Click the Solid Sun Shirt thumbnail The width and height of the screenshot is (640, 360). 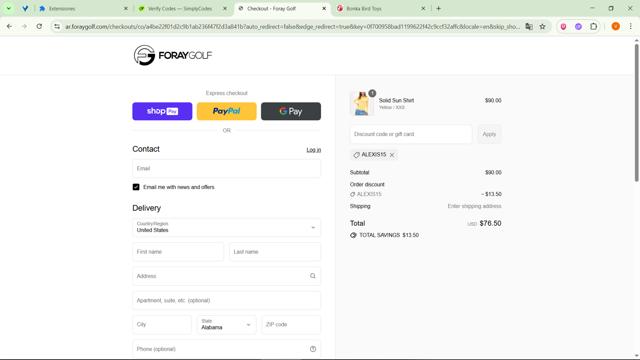click(x=362, y=104)
